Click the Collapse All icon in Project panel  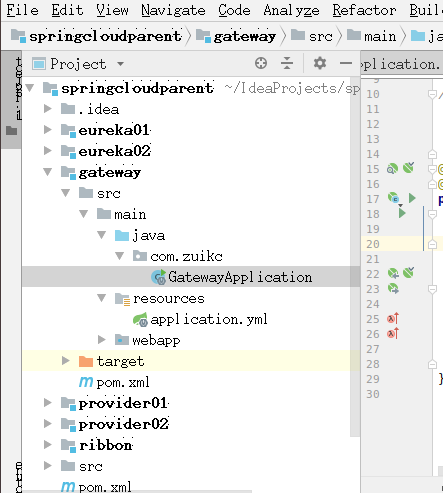coord(287,63)
